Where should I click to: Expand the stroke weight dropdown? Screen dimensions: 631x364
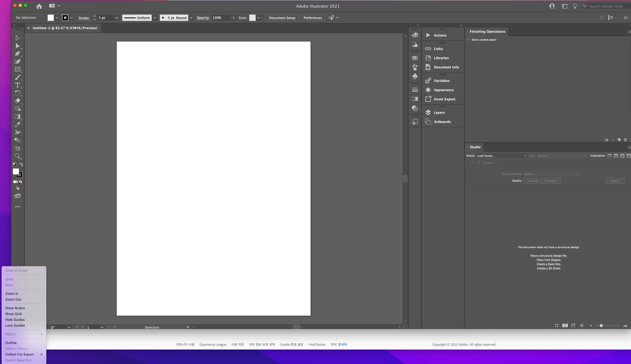click(117, 18)
